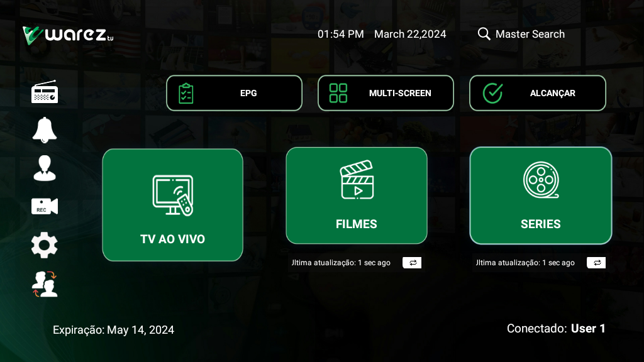
Task: Open the TV AO VIVO tile
Action: coord(172,205)
